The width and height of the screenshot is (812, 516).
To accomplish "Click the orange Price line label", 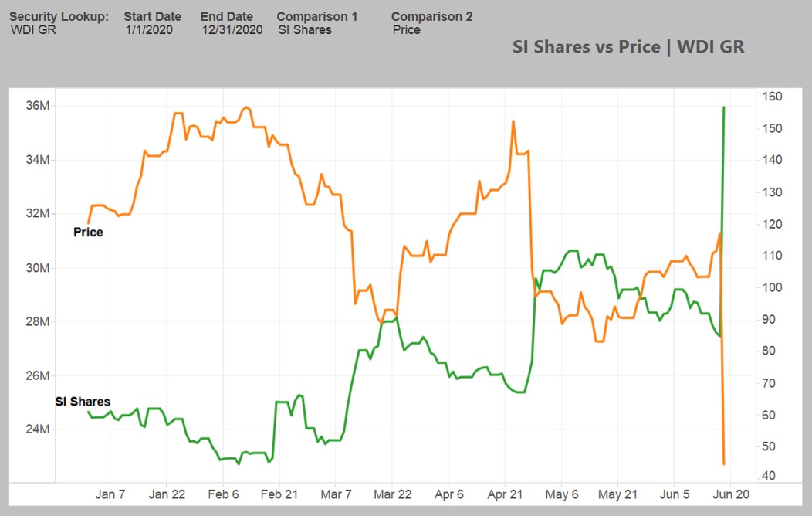I will coord(88,232).
